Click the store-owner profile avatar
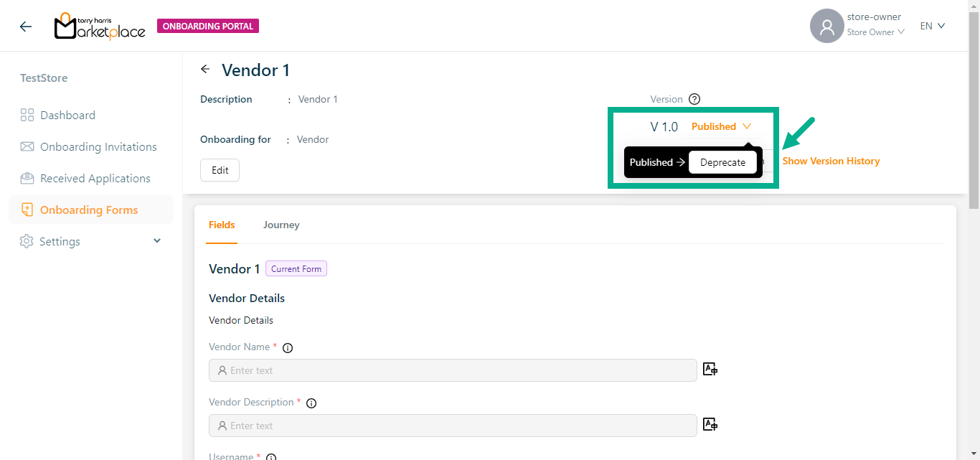This screenshot has height=460, width=980. click(826, 27)
